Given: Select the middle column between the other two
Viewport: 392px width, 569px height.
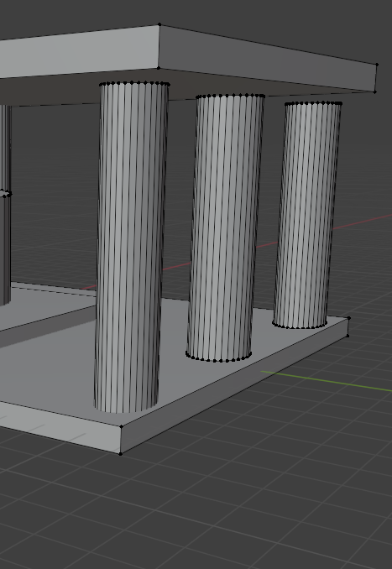Looking at the screenshot, I should tap(225, 228).
